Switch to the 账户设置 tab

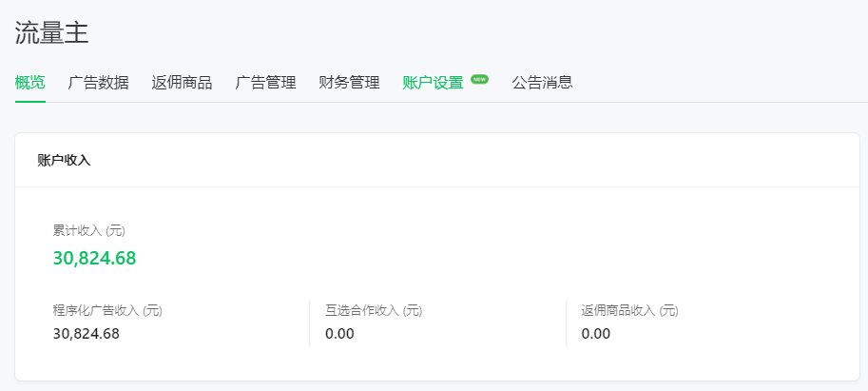coord(433,83)
